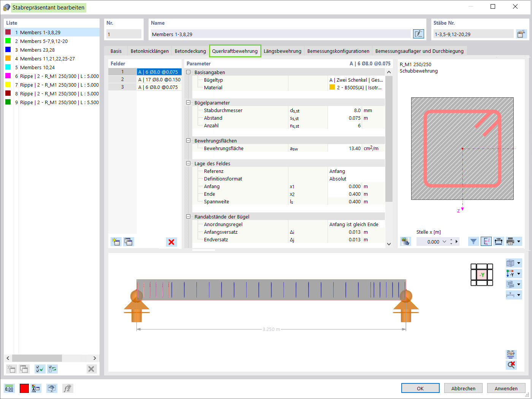Click the Name input field
The width and height of the screenshot is (532, 399).
(281, 34)
